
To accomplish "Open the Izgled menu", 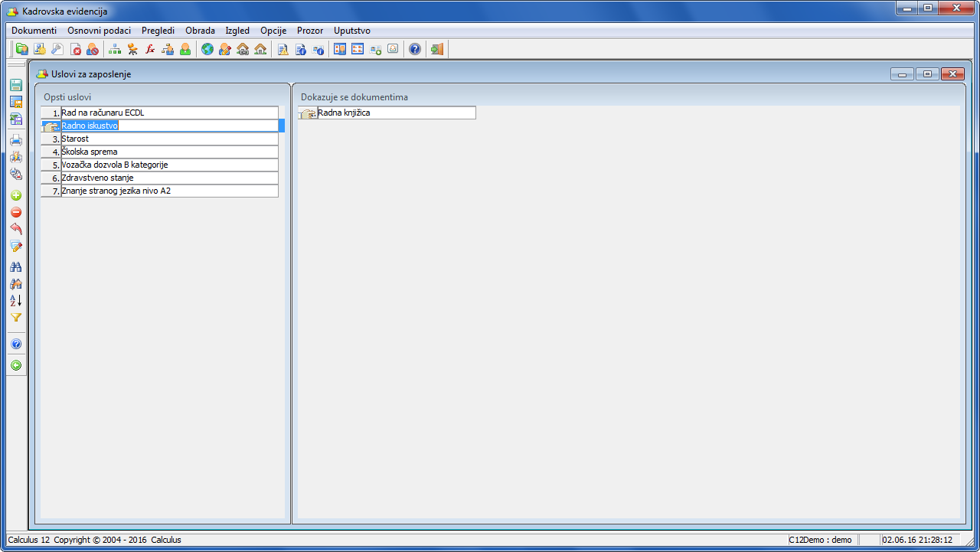I will coord(237,31).
